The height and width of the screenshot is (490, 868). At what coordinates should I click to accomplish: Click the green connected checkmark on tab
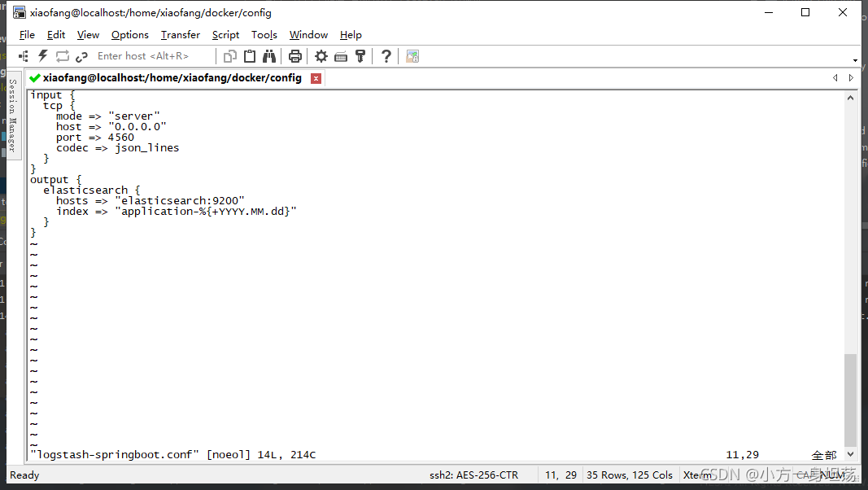click(x=35, y=78)
